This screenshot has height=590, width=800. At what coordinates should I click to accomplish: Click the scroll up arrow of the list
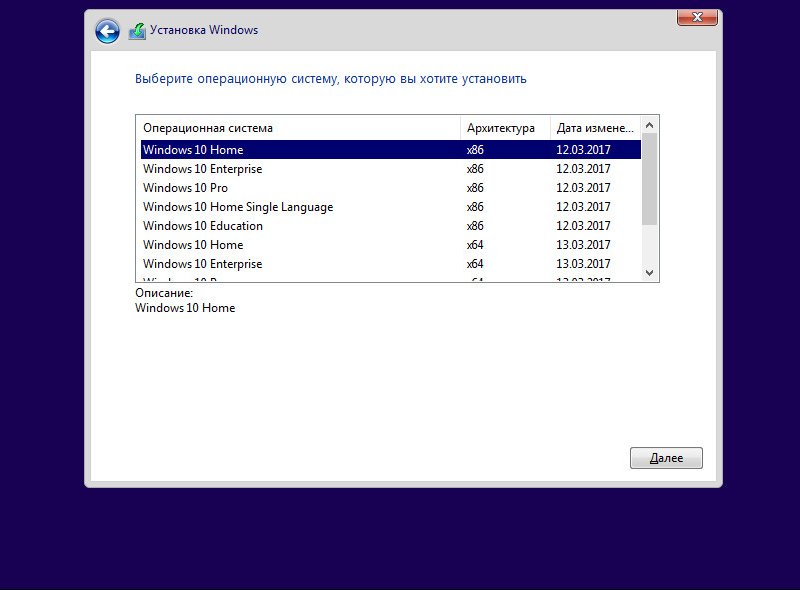coord(649,125)
